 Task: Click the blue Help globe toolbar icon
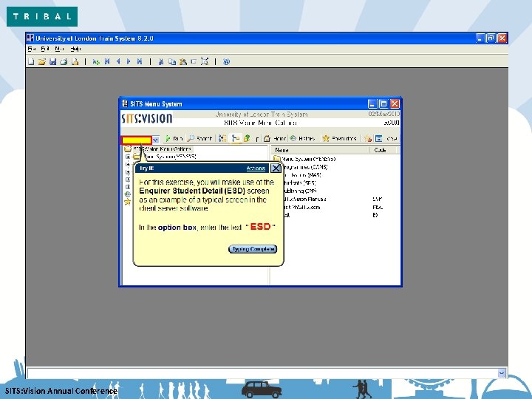[x=226, y=61]
